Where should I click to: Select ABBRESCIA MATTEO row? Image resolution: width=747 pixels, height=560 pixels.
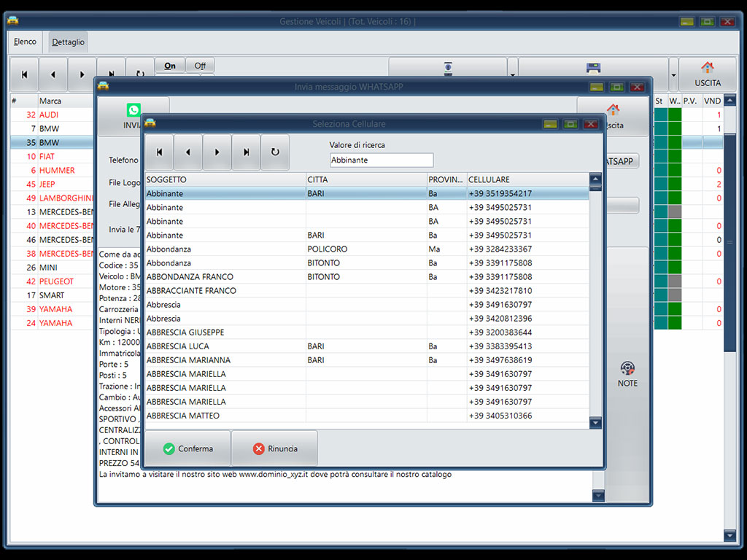[x=367, y=416]
